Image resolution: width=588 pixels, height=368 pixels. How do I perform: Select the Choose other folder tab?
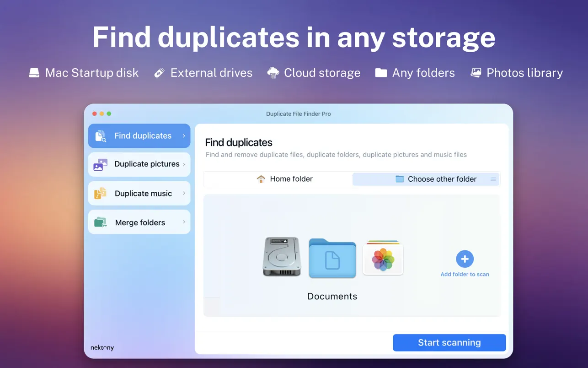(435, 179)
